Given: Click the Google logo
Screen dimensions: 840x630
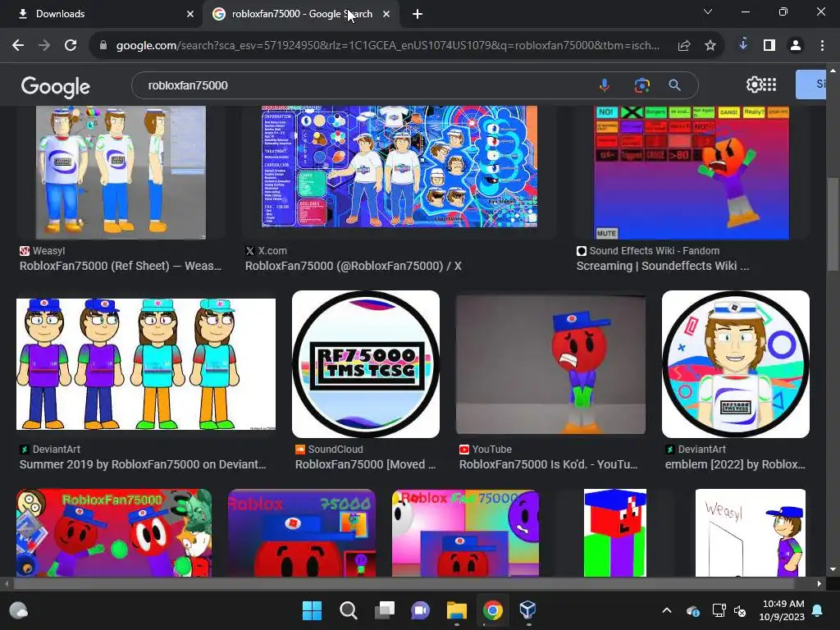Looking at the screenshot, I should pyautogui.click(x=56, y=87).
